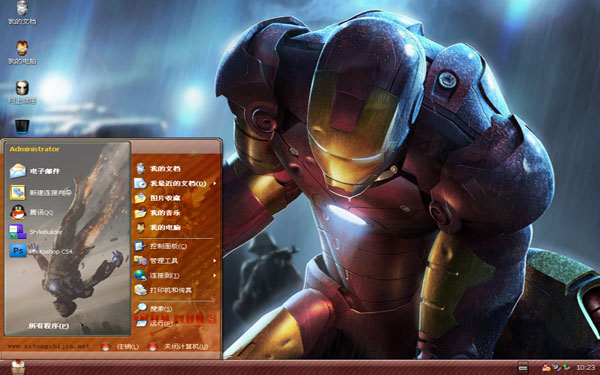Click the 网上邻居 mask desktop icon

[x=22, y=92]
